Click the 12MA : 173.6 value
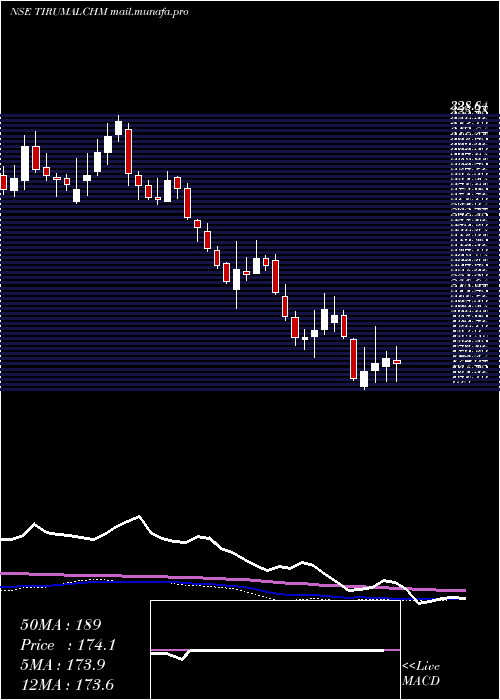This screenshot has height=700, width=500. [67, 684]
